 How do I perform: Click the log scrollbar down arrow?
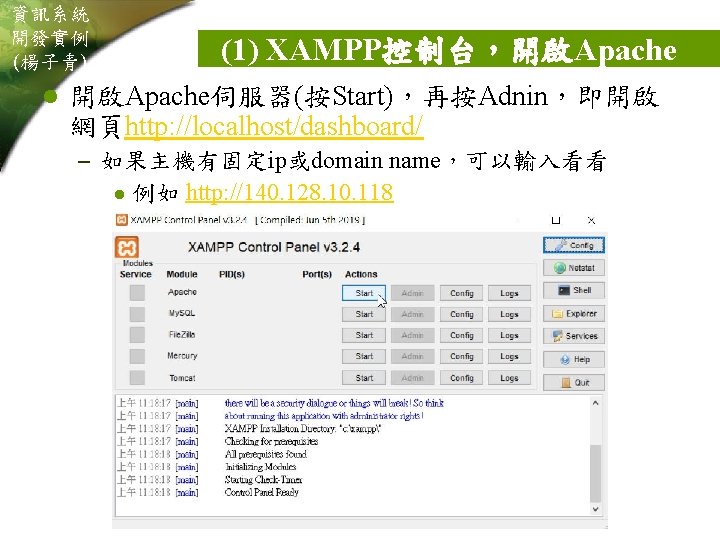pyautogui.click(x=595, y=509)
